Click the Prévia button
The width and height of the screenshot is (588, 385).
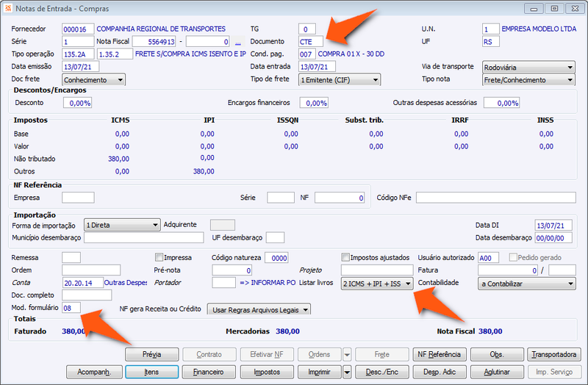click(151, 354)
